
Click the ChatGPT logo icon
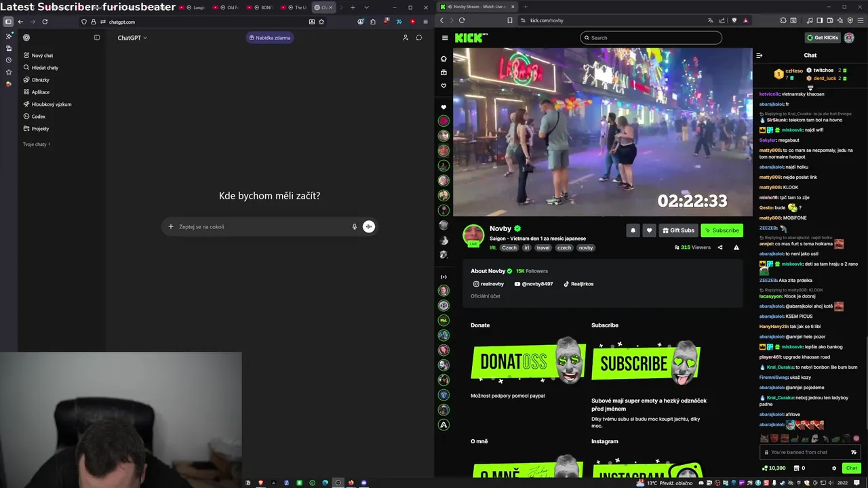[26, 38]
